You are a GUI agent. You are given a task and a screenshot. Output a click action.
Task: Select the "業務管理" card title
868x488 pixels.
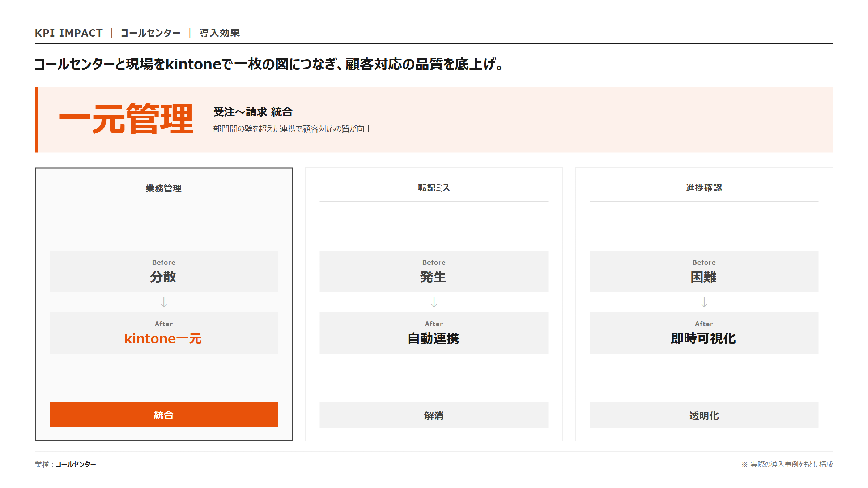(x=164, y=188)
